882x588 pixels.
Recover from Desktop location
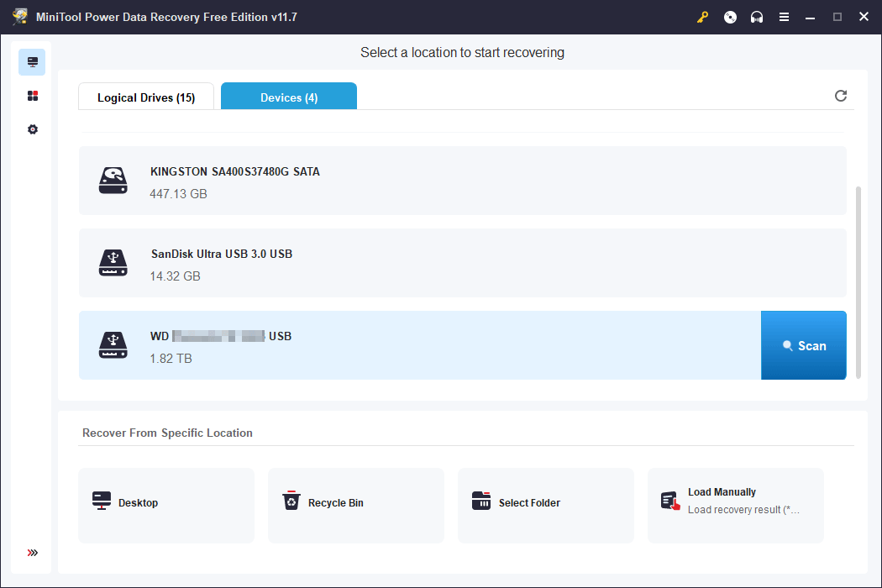166,506
